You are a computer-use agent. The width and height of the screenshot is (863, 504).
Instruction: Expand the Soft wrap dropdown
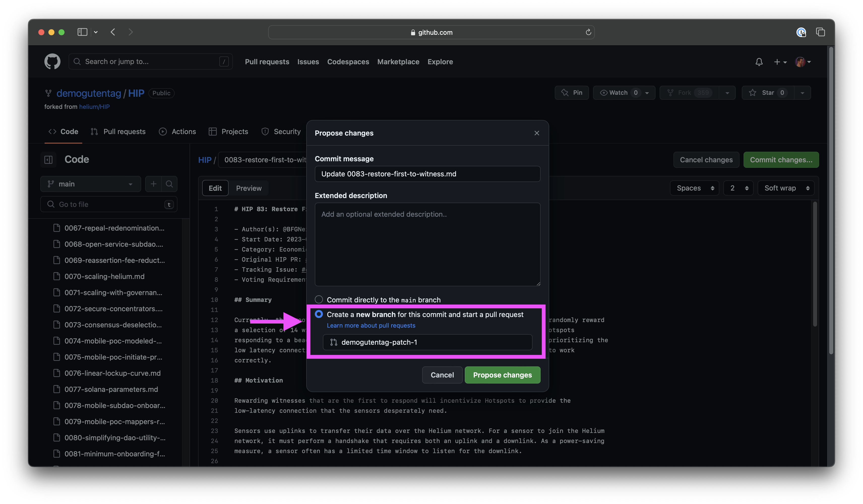(x=786, y=188)
